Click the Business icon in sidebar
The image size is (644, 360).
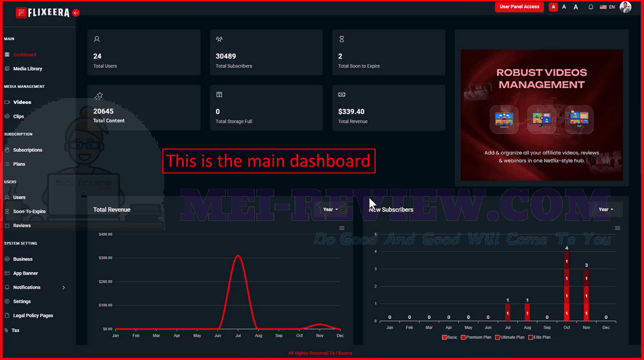click(x=7, y=259)
